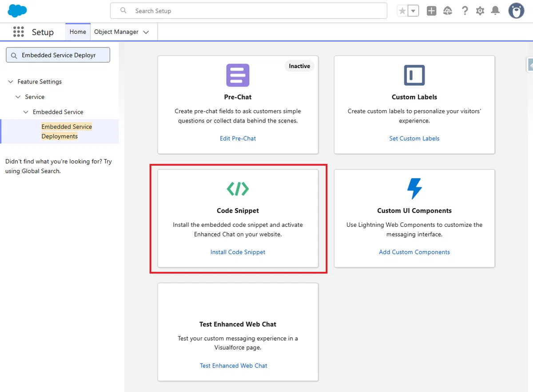Open the Set Custom Labels link

coord(414,139)
